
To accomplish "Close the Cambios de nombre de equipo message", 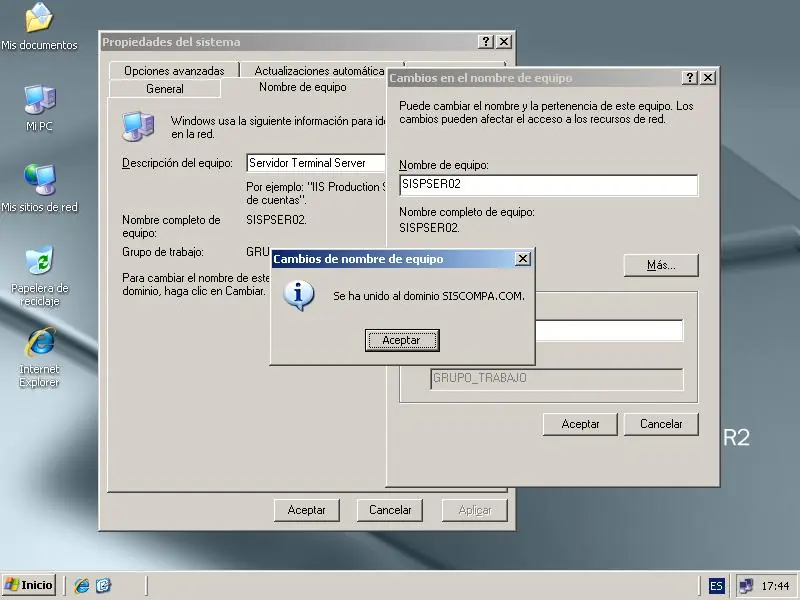I will [x=522, y=259].
